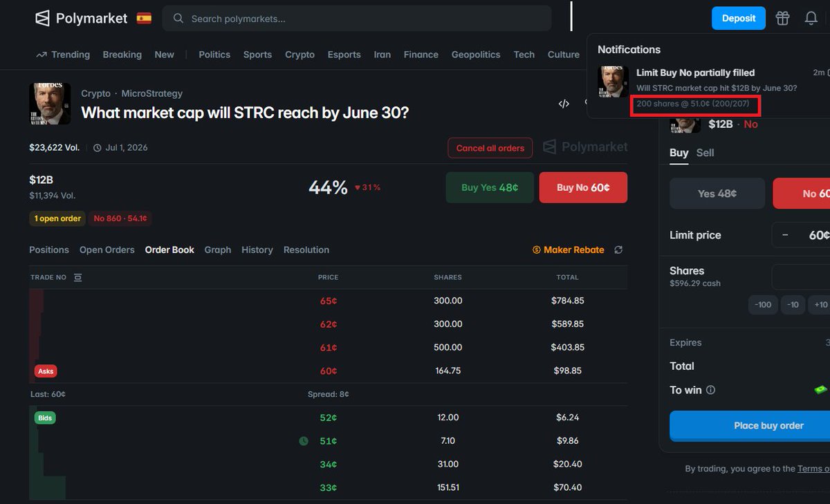
Task: Open the New category
Action: tap(165, 55)
